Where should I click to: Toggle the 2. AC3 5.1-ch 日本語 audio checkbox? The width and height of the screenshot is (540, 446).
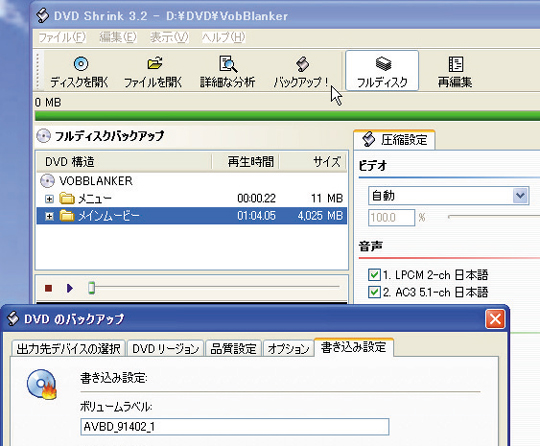tap(374, 292)
